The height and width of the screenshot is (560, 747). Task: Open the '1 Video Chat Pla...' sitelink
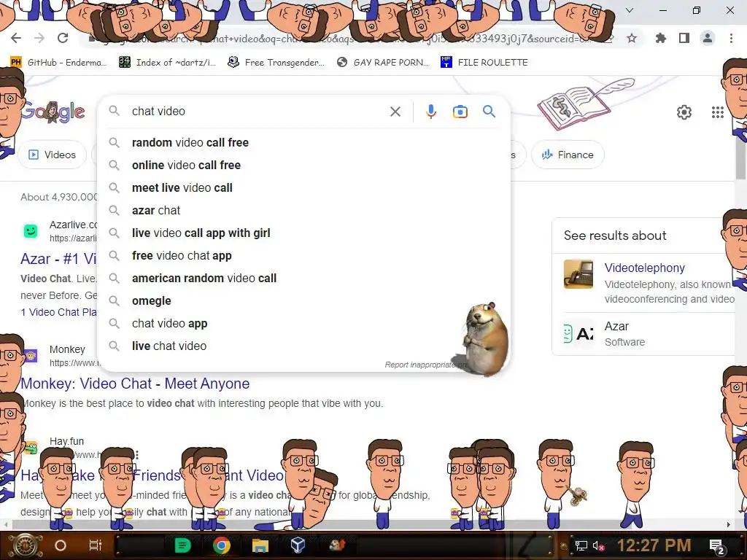click(58, 312)
